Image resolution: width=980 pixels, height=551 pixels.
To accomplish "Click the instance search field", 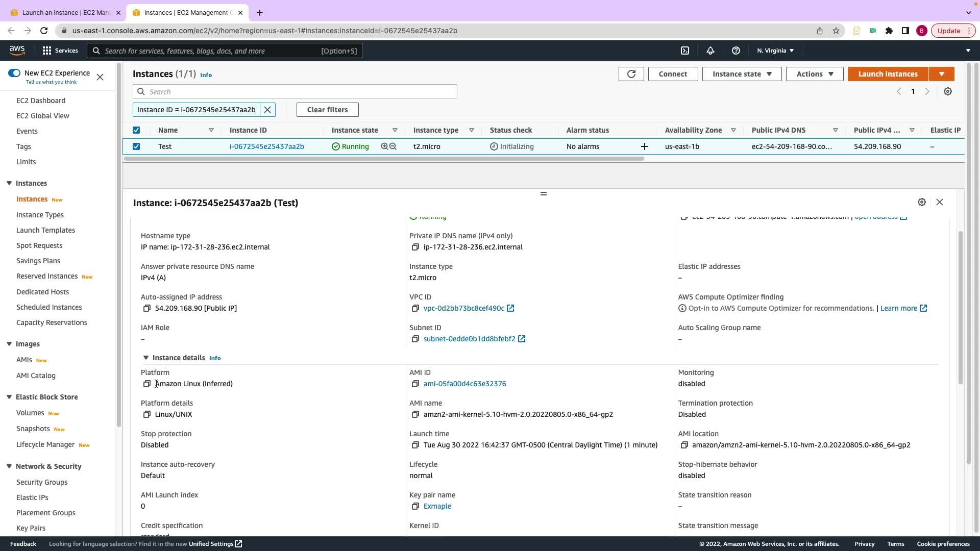I will (301, 92).
